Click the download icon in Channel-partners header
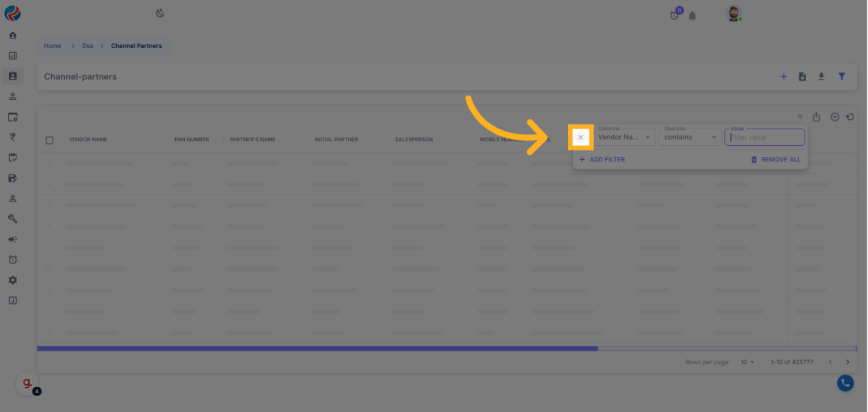 click(x=821, y=77)
